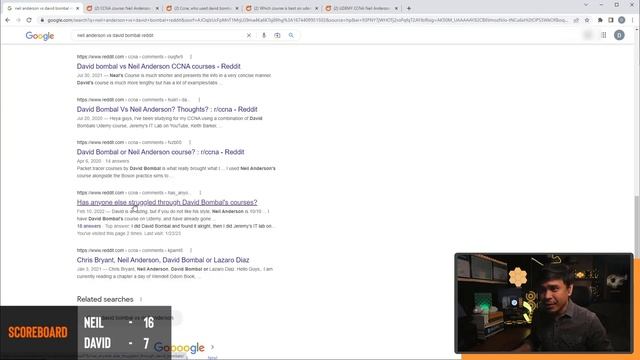Open more options for 'Bombal or Neil Anderson course' result

pos(190,142)
